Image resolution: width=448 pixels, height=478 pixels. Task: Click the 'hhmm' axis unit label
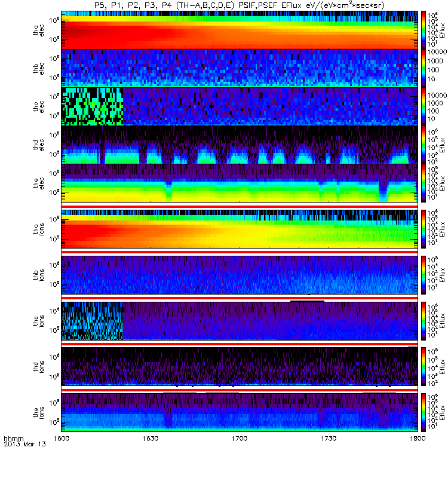(x=13, y=439)
